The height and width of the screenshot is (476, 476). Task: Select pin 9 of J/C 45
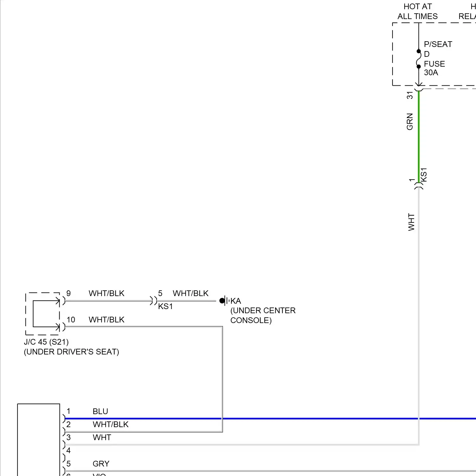point(69,293)
